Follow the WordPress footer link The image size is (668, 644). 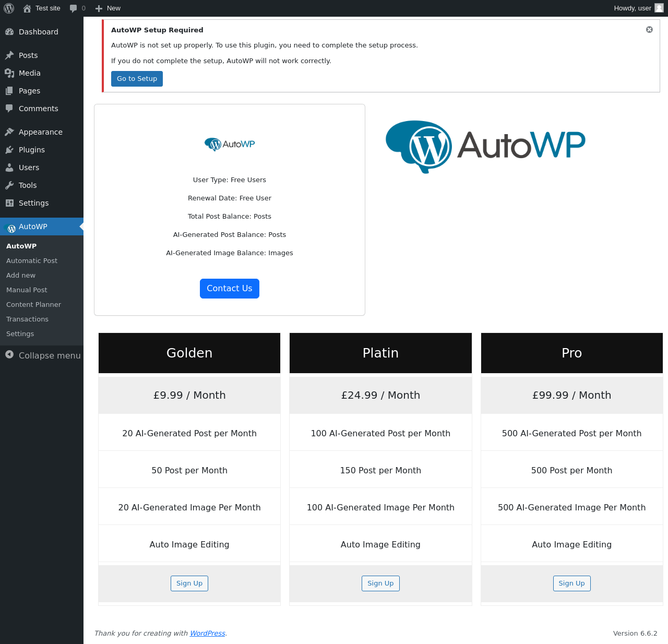tap(207, 634)
